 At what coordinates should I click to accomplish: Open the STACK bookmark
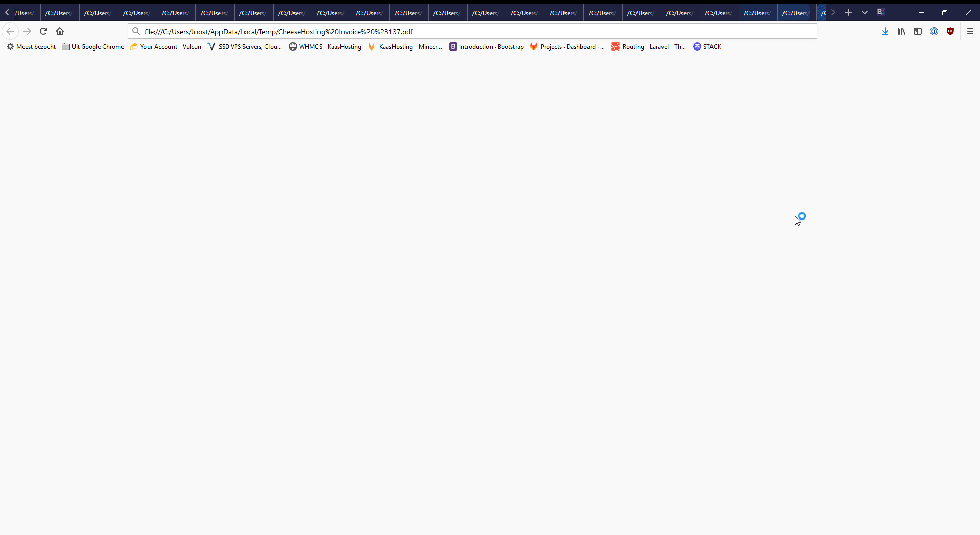click(x=707, y=46)
